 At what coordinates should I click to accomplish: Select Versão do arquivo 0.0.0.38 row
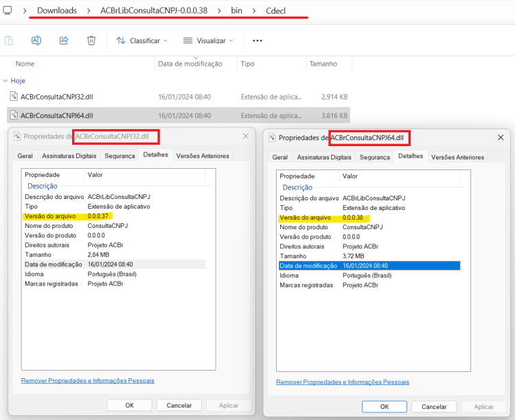pos(369,218)
